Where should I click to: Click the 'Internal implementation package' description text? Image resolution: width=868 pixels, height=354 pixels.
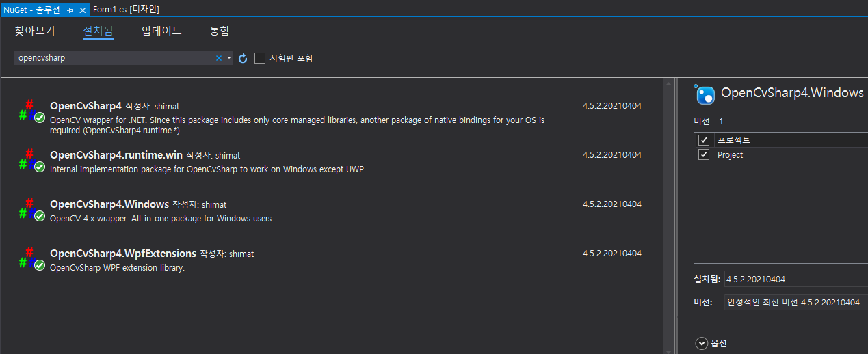pyautogui.click(x=208, y=169)
